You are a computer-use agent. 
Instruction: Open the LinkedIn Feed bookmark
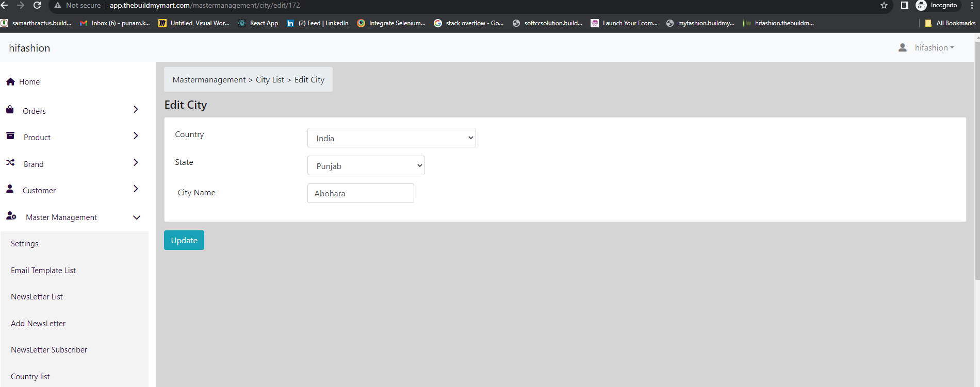[x=318, y=23]
